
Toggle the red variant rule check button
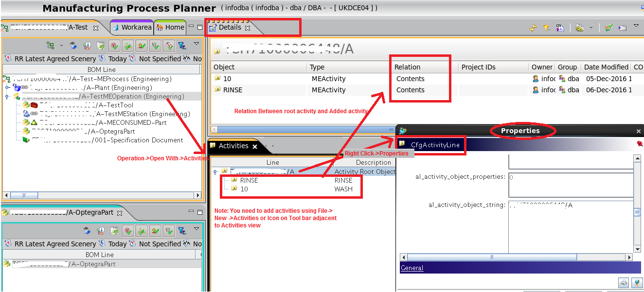tap(114, 45)
